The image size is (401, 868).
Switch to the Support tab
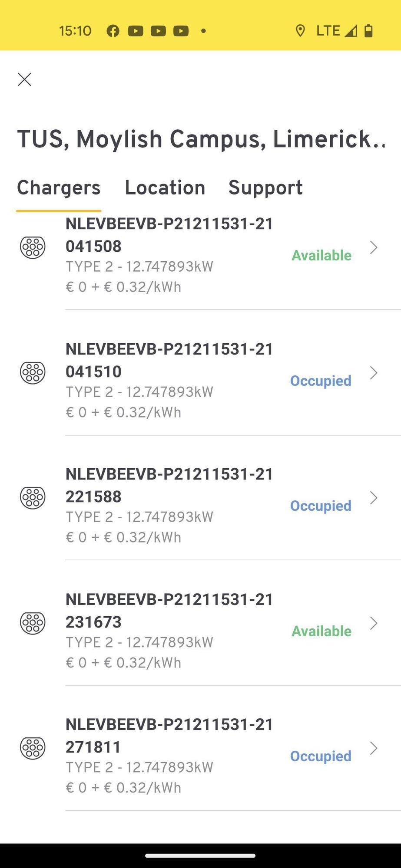tap(265, 187)
